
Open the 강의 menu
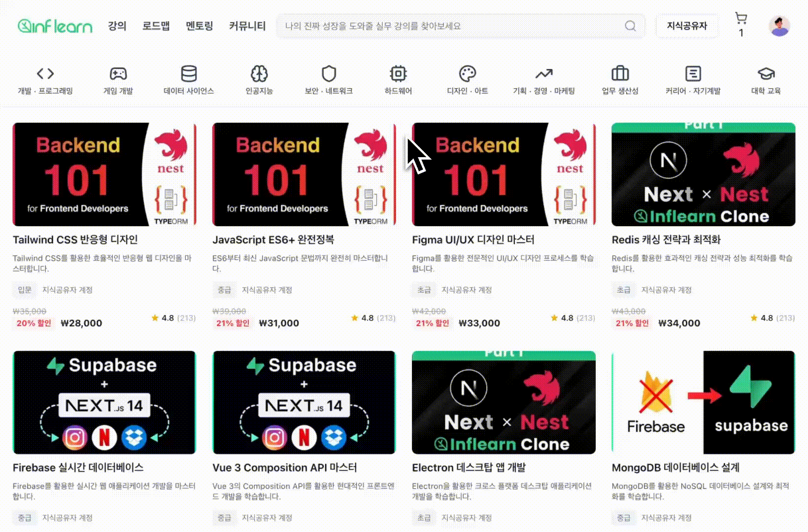click(x=117, y=26)
